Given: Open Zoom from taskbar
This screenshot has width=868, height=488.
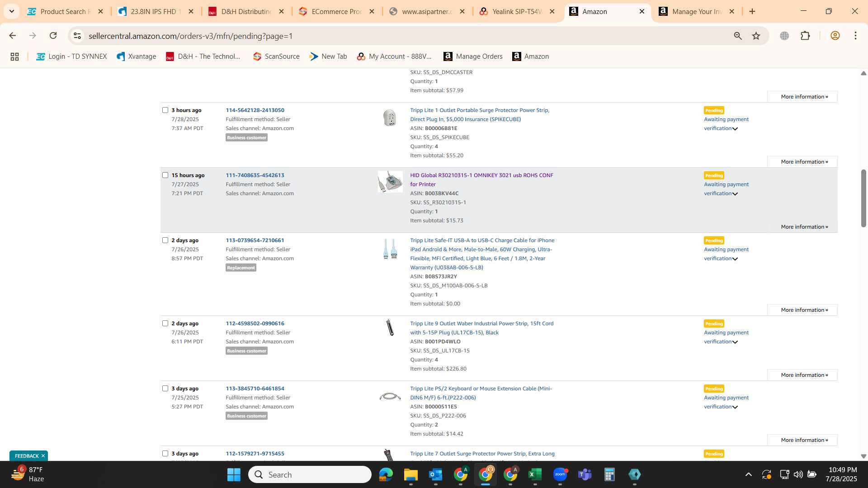Looking at the screenshot, I should click(x=560, y=474).
